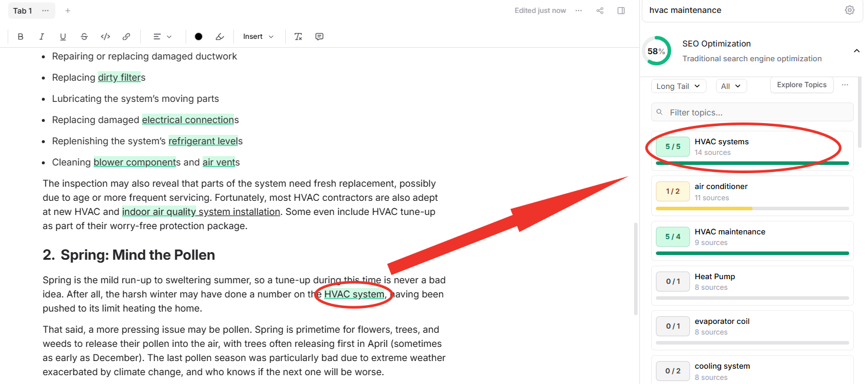Collapse the SEO Optimization section
This screenshot has height=384, width=868.
(x=856, y=51)
